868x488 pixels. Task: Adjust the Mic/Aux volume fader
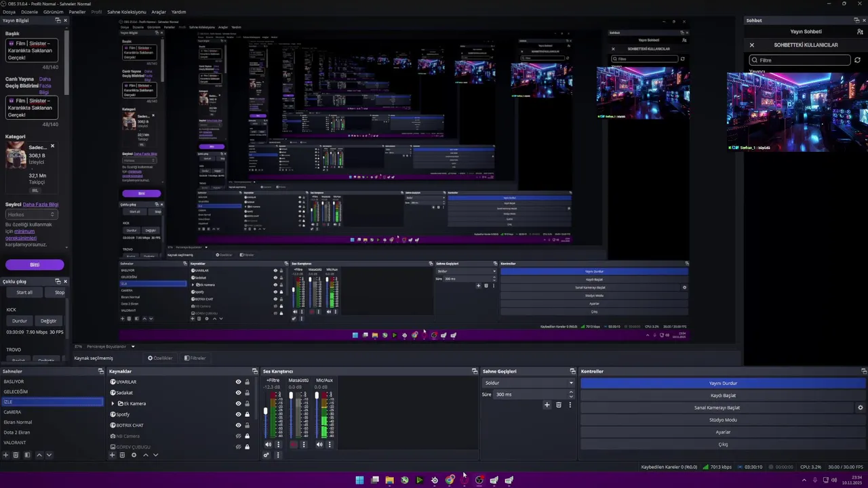(316, 396)
